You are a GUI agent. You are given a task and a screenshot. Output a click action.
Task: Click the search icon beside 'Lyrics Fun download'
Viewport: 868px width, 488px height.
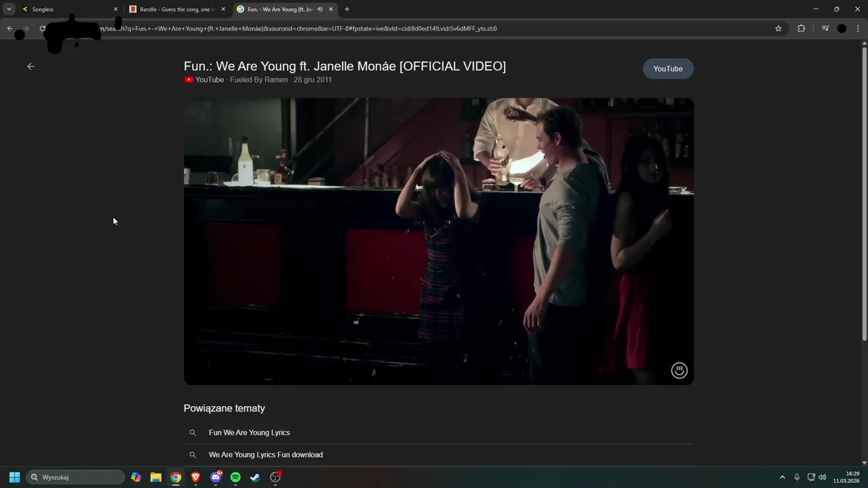[x=193, y=455]
